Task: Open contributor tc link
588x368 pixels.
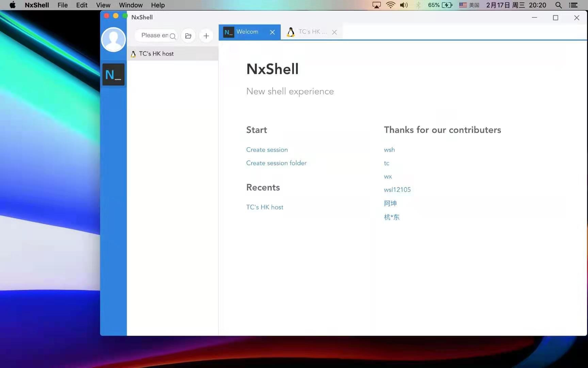Action: point(387,163)
